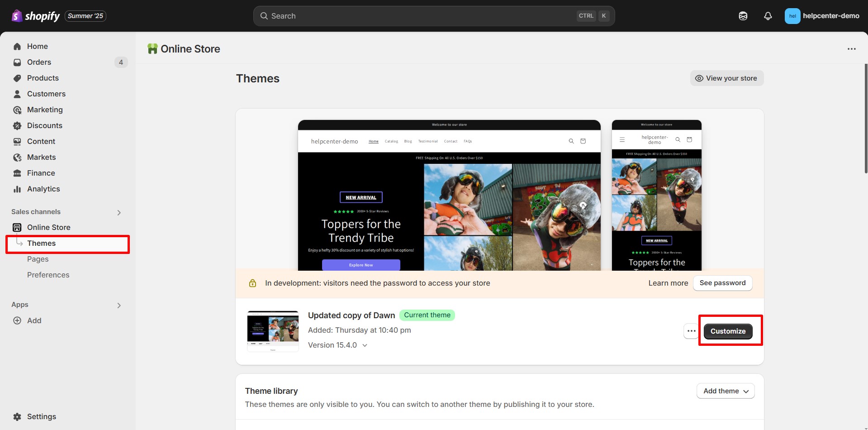Click the Add plus icon under Apps
This screenshot has height=430, width=868.
(x=17, y=320)
